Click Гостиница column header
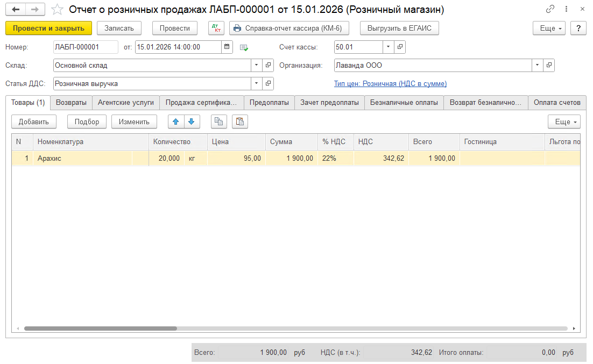The height and width of the screenshot is (364, 593). (x=502, y=142)
